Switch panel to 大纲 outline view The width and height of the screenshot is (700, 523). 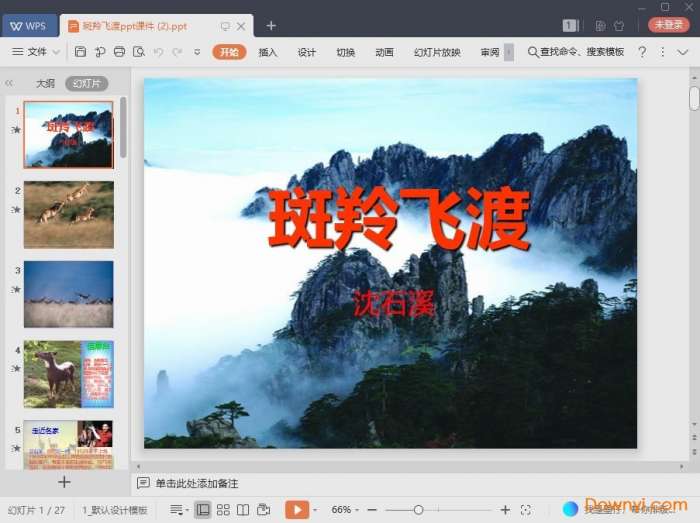(45, 84)
